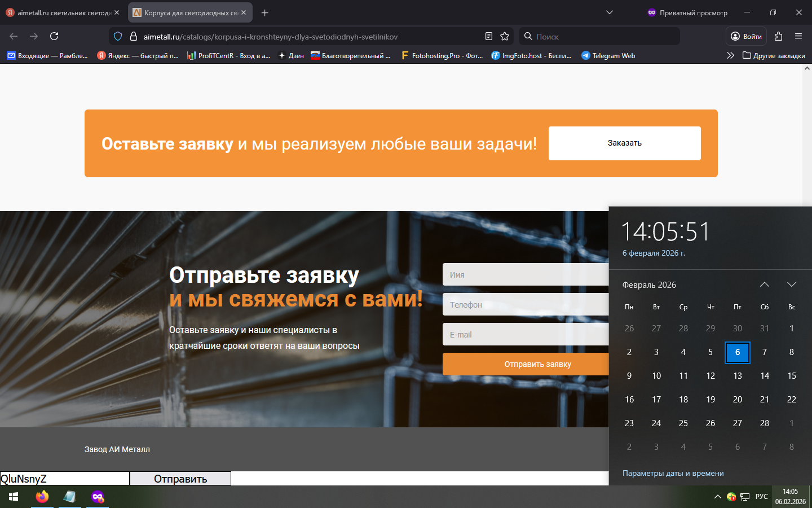The height and width of the screenshot is (508, 812).
Task: Open a new browser tab
Action: point(264,12)
